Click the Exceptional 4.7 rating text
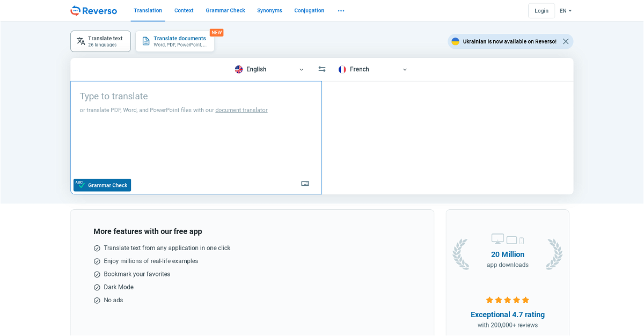This screenshot has height=336, width=644. (508, 315)
